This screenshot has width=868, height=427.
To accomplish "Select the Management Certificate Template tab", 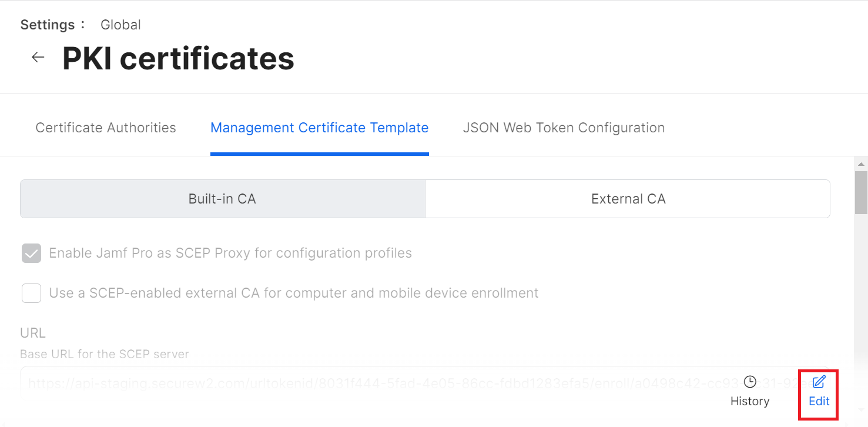I will click(x=319, y=128).
